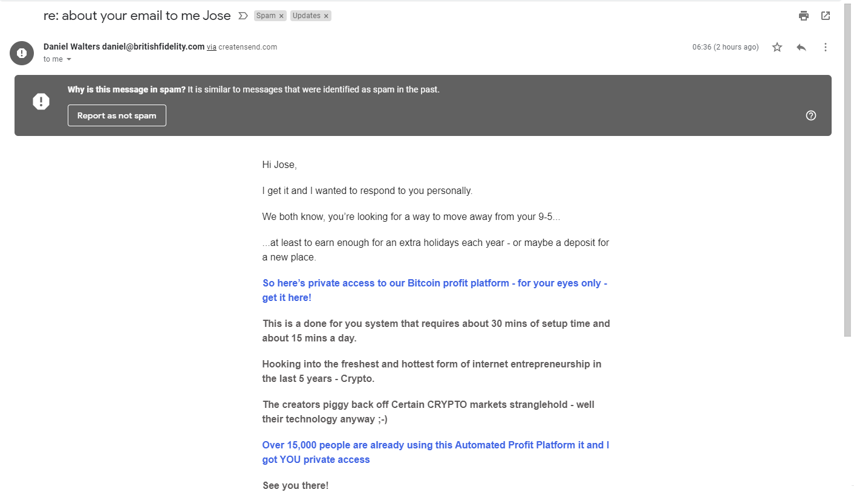Open more message options with three-dot icon
The height and width of the screenshot is (504, 854).
click(826, 47)
